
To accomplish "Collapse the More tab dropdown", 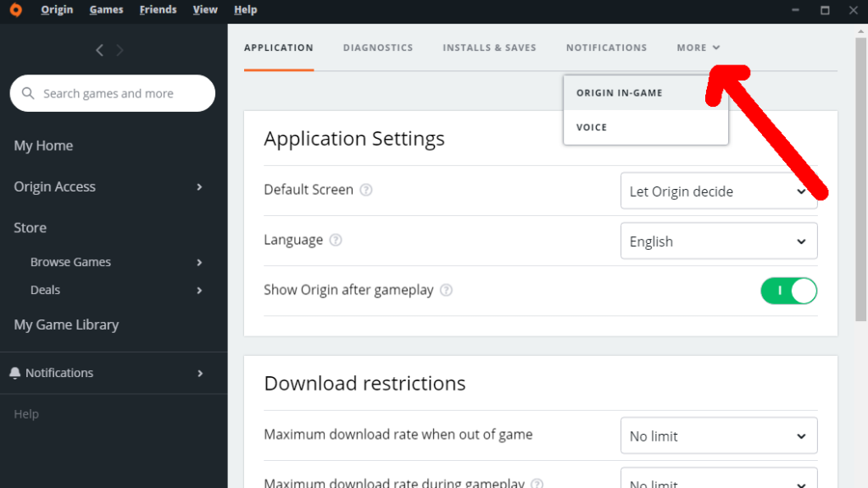I will pos(698,47).
